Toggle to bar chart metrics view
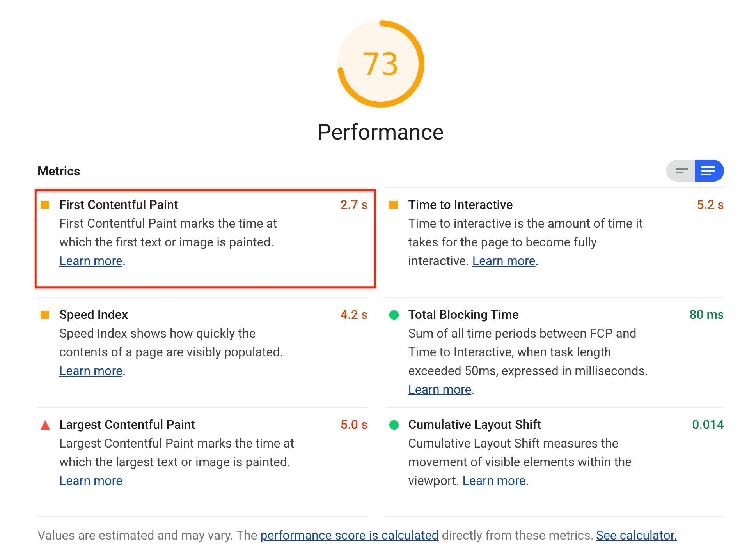 click(x=681, y=171)
